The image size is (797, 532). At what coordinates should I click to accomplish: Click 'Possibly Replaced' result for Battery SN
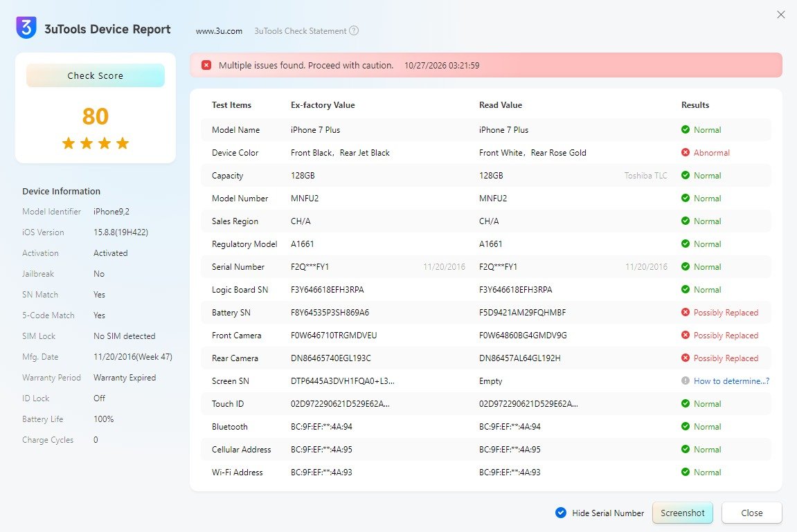coord(726,312)
